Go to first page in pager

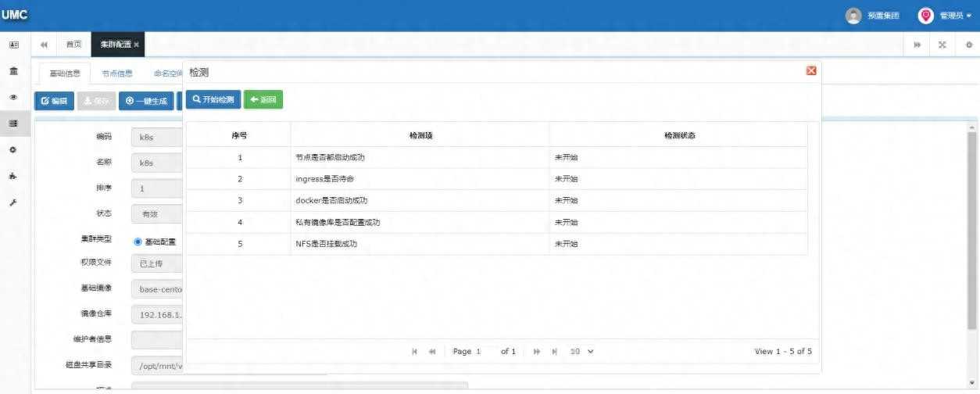click(414, 352)
